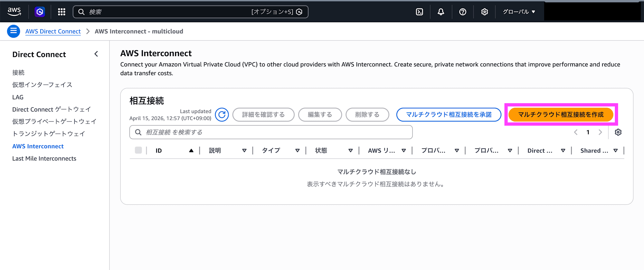Open console settings gear in top bar
This screenshot has height=270, width=644.
click(x=484, y=12)
